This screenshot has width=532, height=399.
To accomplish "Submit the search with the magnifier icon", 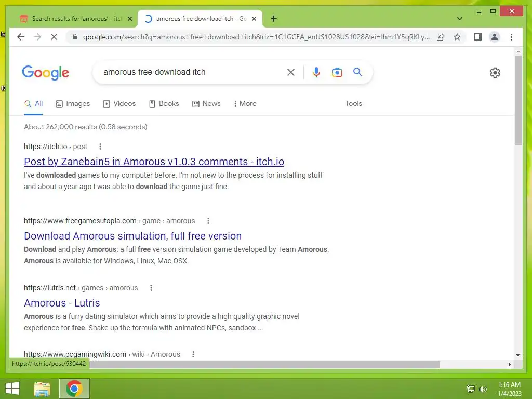I will point(357,72).
